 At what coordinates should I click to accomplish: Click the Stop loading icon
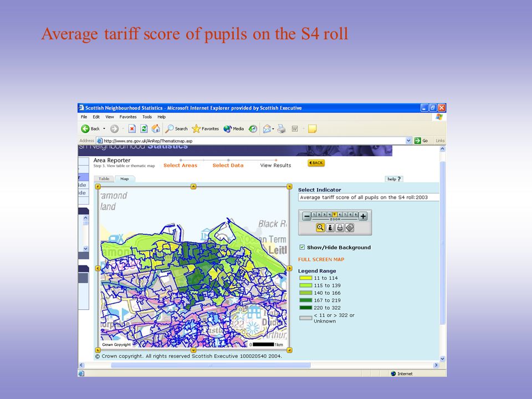click(x=132, y=129)
